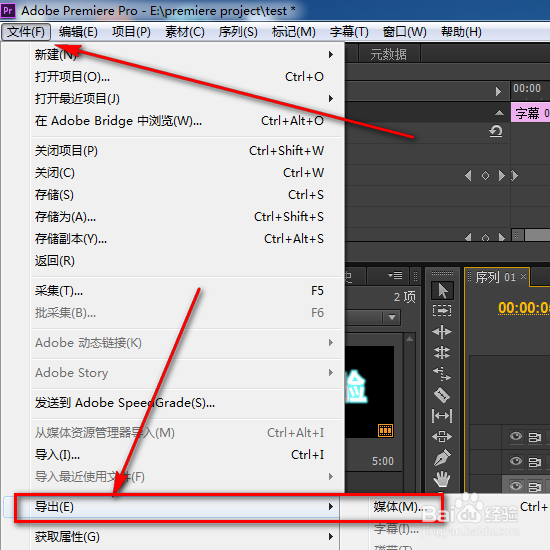Select the Ripple Edit tool
This screenshot has width=550, height=550.
pyautogui.click(x=442, y=332)
